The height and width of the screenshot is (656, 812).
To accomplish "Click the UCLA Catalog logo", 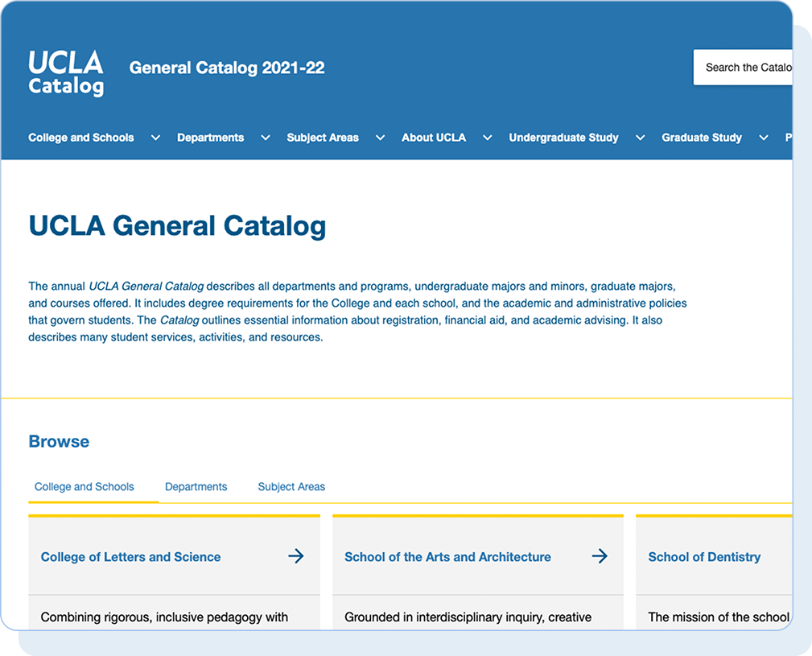I will click(x=66, y=73).
